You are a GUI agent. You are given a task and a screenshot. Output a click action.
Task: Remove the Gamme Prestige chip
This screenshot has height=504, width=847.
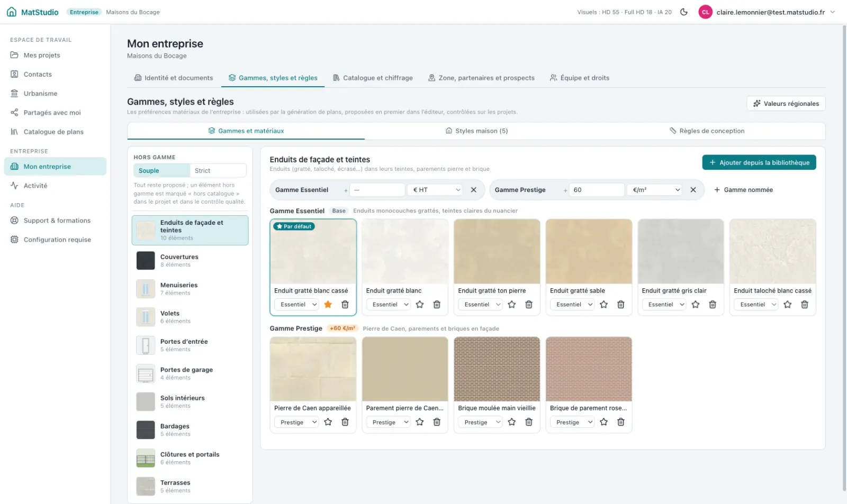693,190
